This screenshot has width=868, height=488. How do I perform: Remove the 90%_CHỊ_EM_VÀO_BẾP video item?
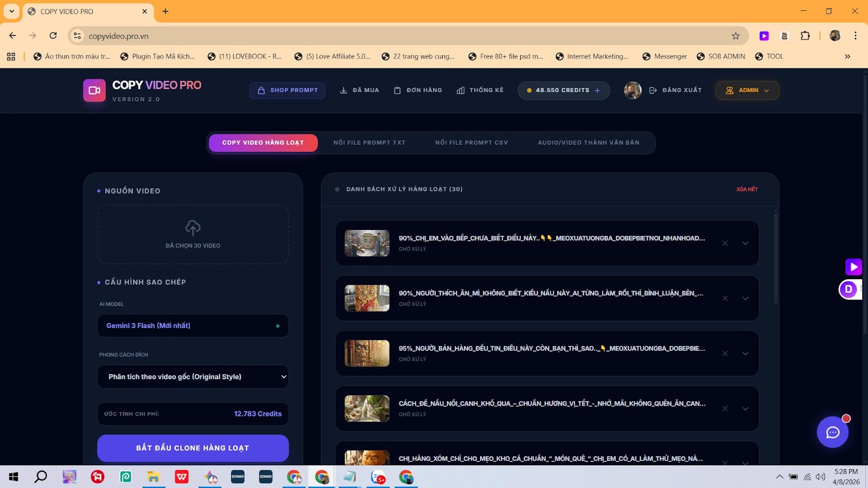[725, 243]
